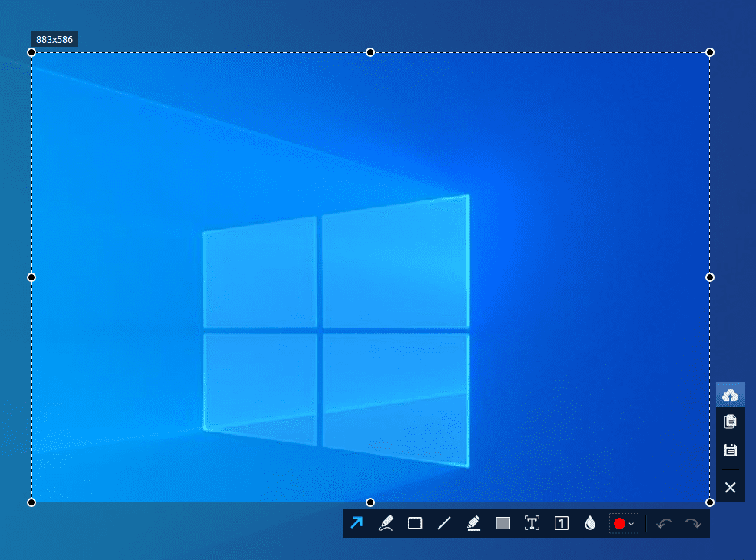
Task: Click the right-middle selection handle
Action: (710, 277)
